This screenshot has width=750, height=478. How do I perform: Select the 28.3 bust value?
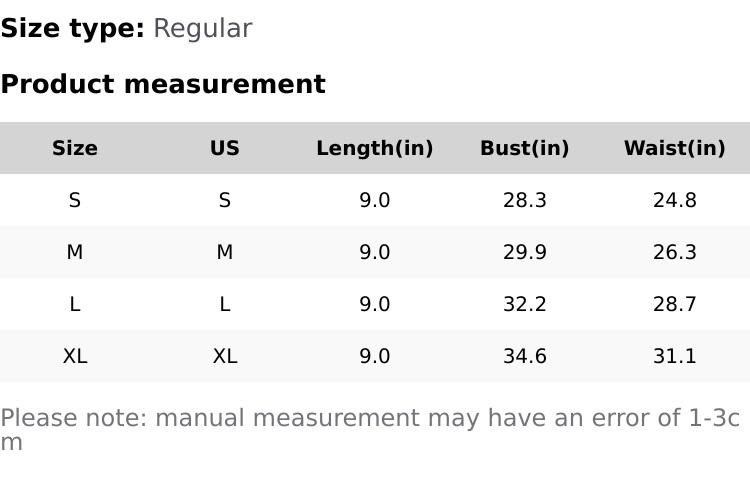tap(524, 200)
